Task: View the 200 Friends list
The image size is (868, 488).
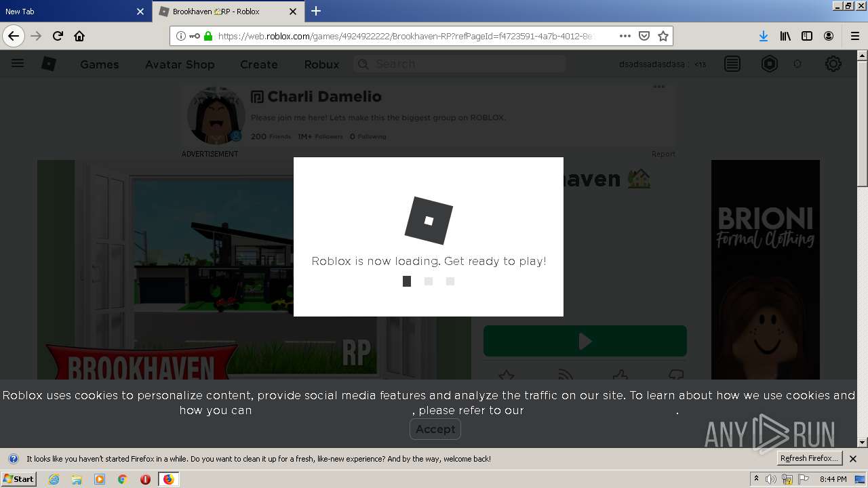Action: point(271,136)
